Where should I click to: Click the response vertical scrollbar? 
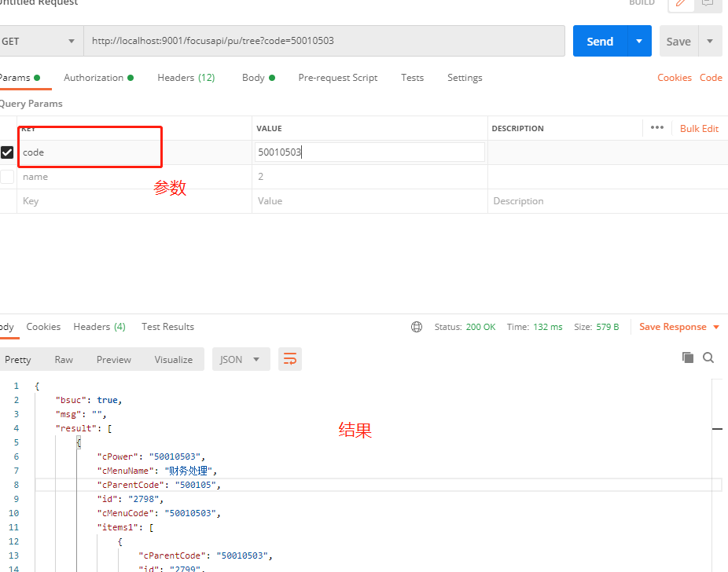[717, 475]
